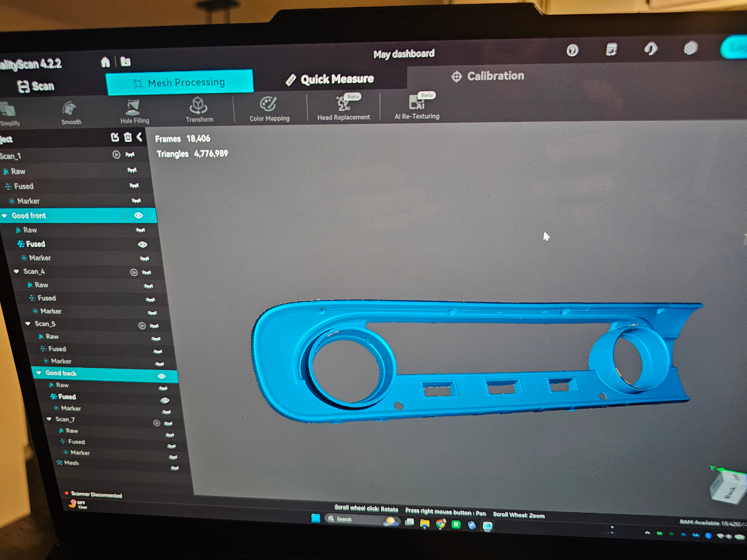Click the RAM Available status text
This screenshot has height=560, width=747.
coord(712,523)
